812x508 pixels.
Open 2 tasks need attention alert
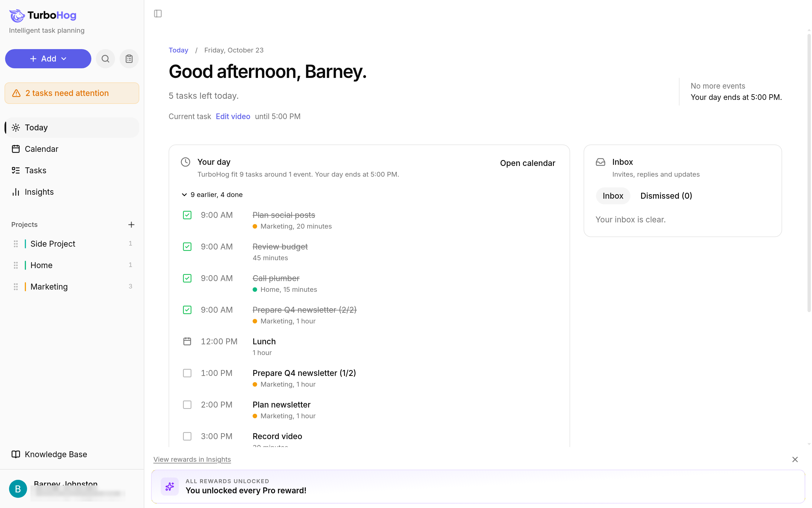[72, 93]
